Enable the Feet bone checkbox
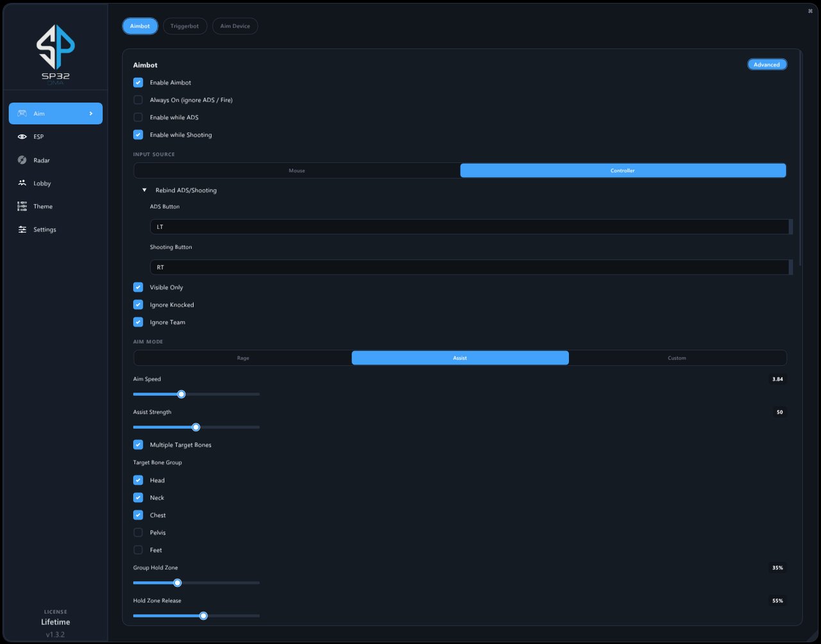Image resolution: width=821 pixels, height=644 pixels. point(138,550)
